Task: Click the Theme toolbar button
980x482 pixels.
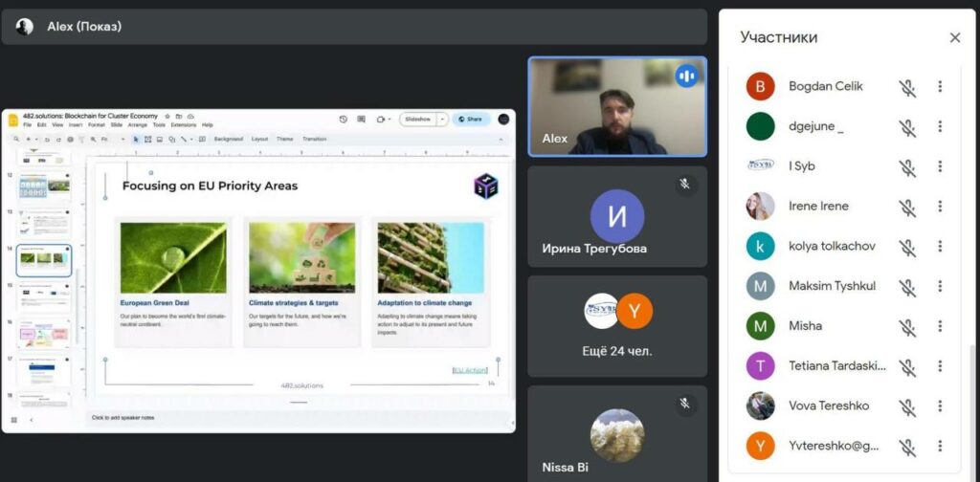Action: [285, 140]
